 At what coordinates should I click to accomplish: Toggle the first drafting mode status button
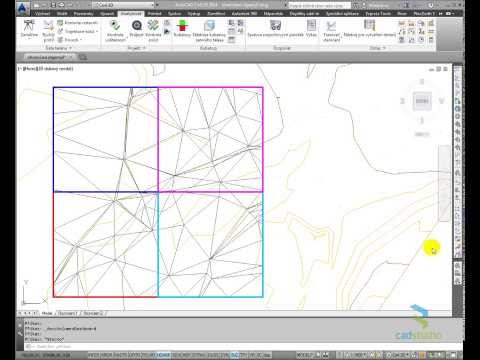pyautogui.click(x=95, y=355)
